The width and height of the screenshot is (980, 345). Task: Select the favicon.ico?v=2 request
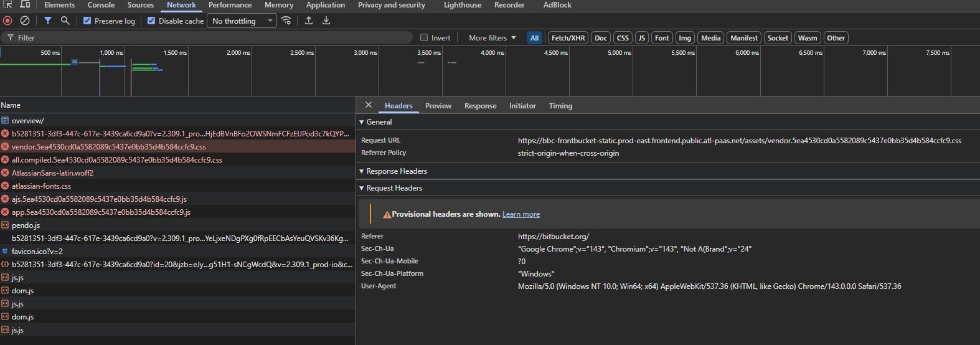point(177,251)
